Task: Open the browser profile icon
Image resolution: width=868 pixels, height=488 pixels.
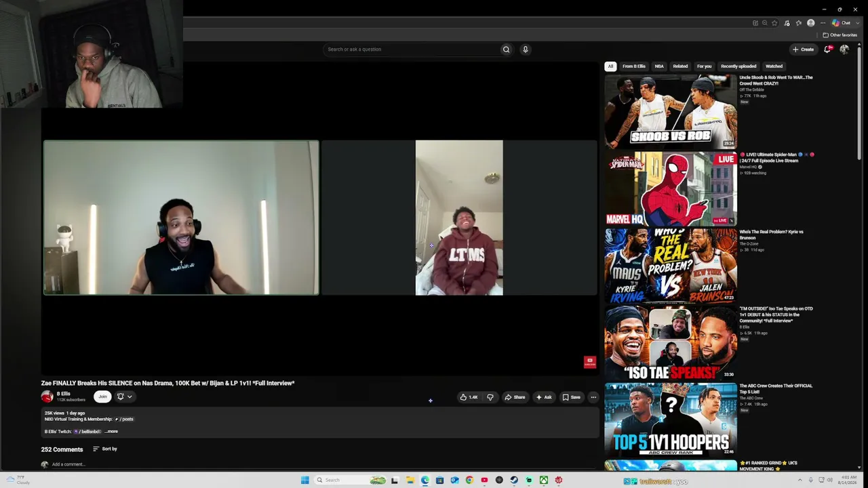Action: pyautogui.click(x=810, y=23)
